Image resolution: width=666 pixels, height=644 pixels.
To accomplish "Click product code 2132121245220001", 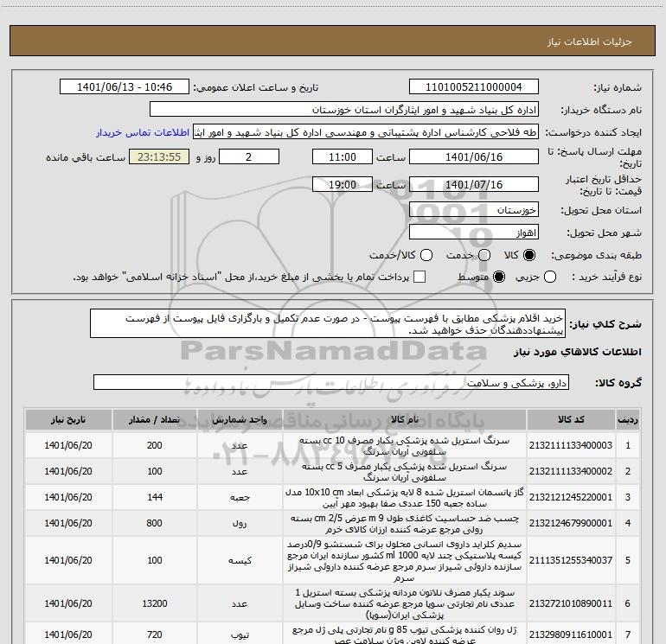I will coord(571,497).
